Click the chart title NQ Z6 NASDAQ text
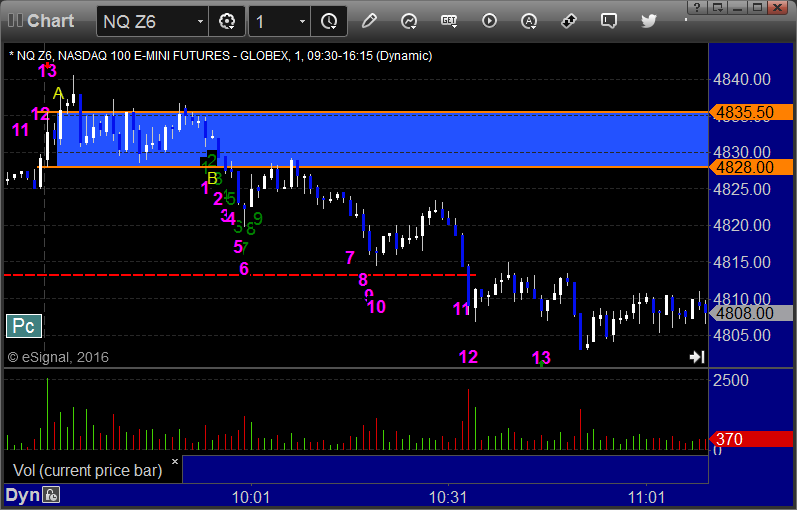 click(x=220, y=55)
